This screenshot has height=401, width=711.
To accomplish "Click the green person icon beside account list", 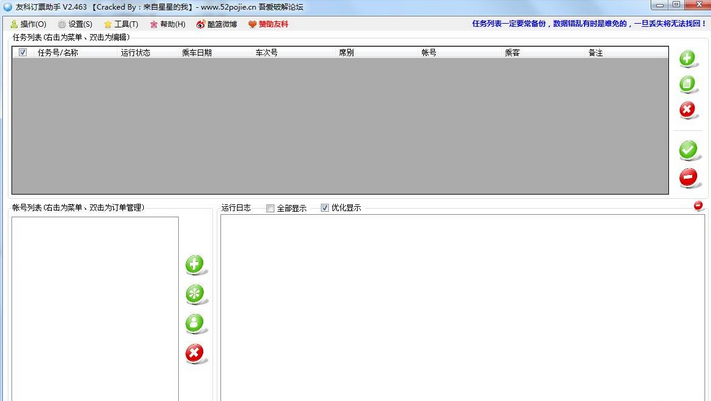I will [195, 323].
